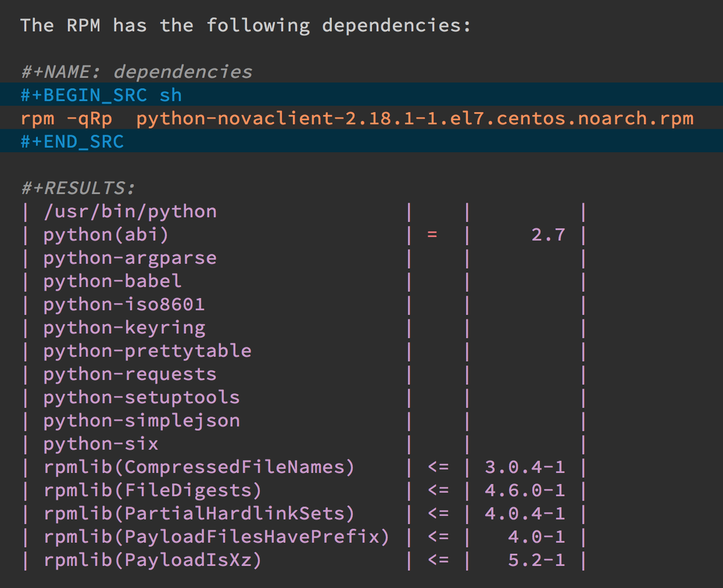
Task: Click 'rpmlib(CompressedFileNames)' cell
Action: [x=199, y=466]
